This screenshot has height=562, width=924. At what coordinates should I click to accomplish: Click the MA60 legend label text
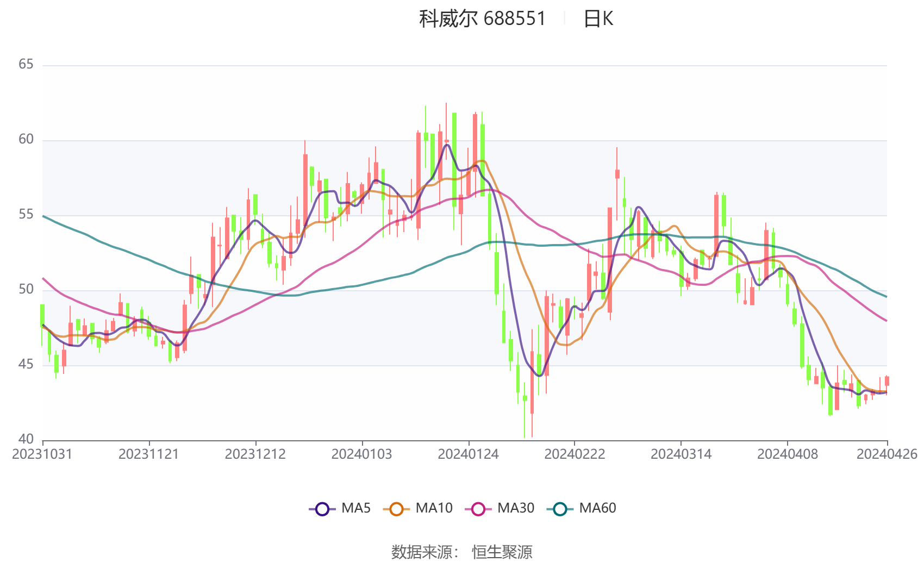tap(597, 508)
